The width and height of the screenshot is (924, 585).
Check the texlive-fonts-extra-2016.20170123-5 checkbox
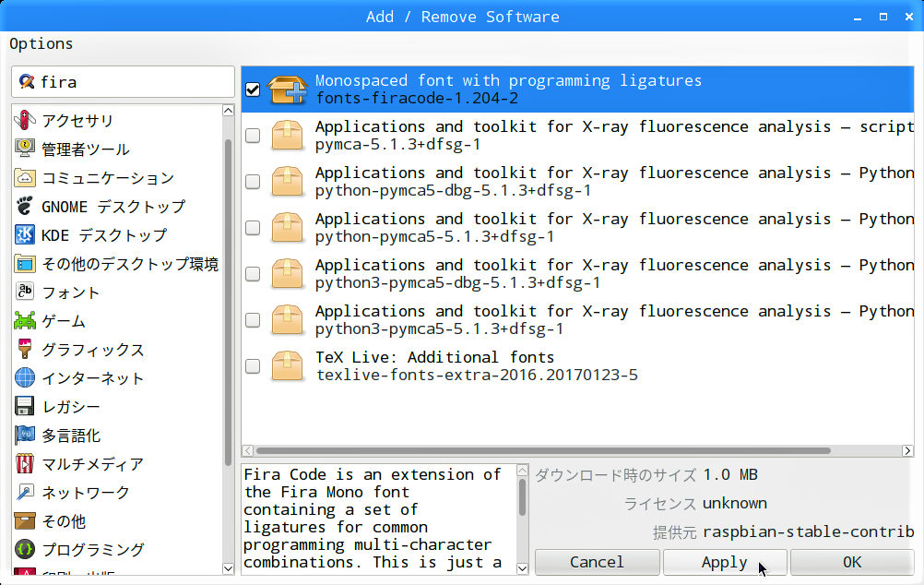(x=253, y=366)
